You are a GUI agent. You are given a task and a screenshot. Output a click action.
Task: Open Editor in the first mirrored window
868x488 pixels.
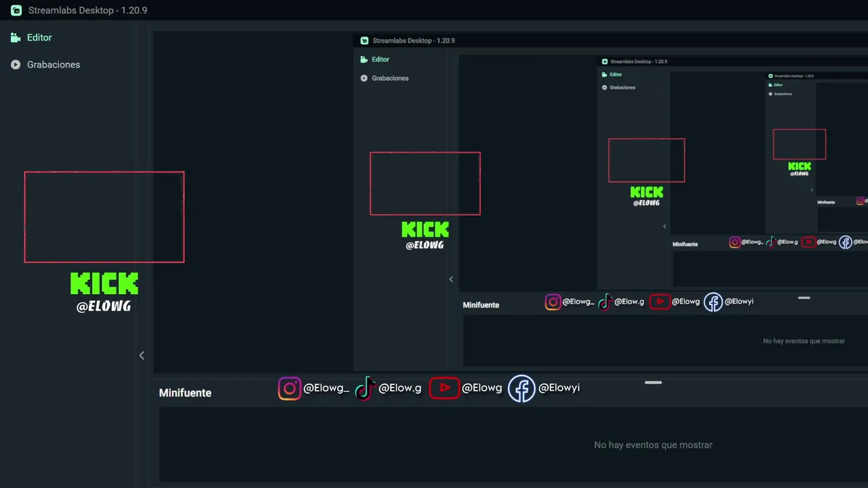pos(380,60)
